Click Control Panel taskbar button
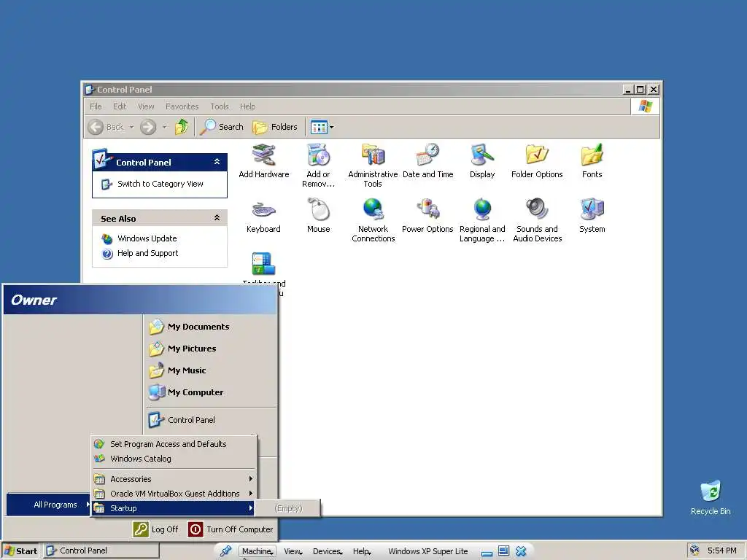Image resolution: width=747 pixels, height=560 pixels. coord(101,551)
